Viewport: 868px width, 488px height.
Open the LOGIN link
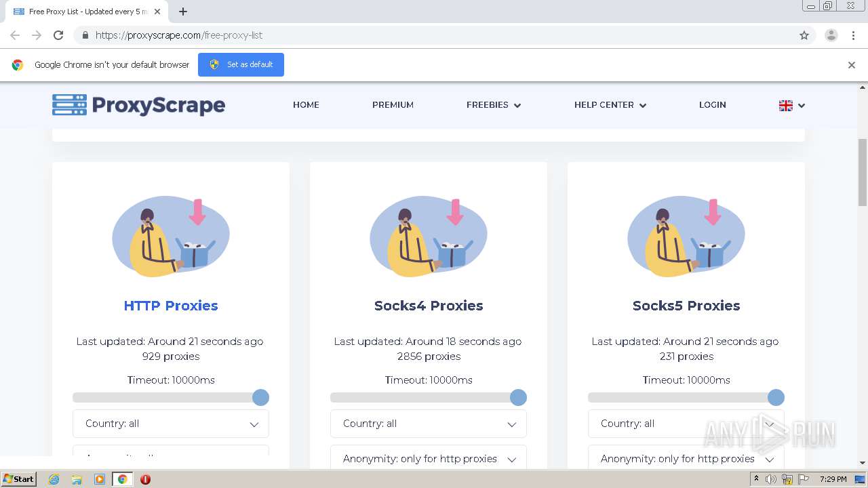coord(712,105)
